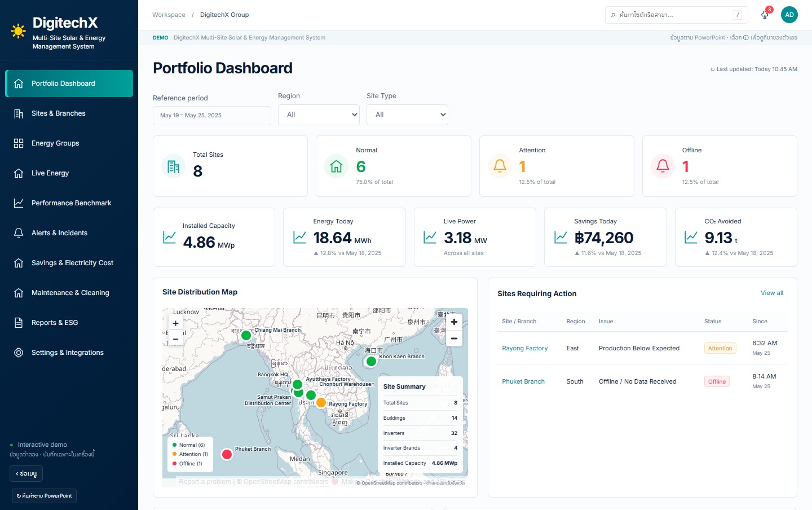Click the Energy Today chart icon

click(299, 237)
